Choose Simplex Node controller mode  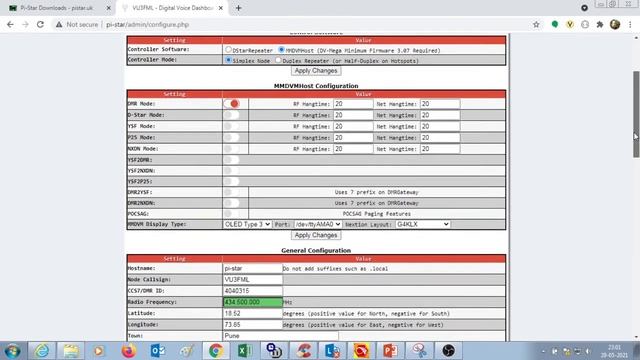pos(228,60)
